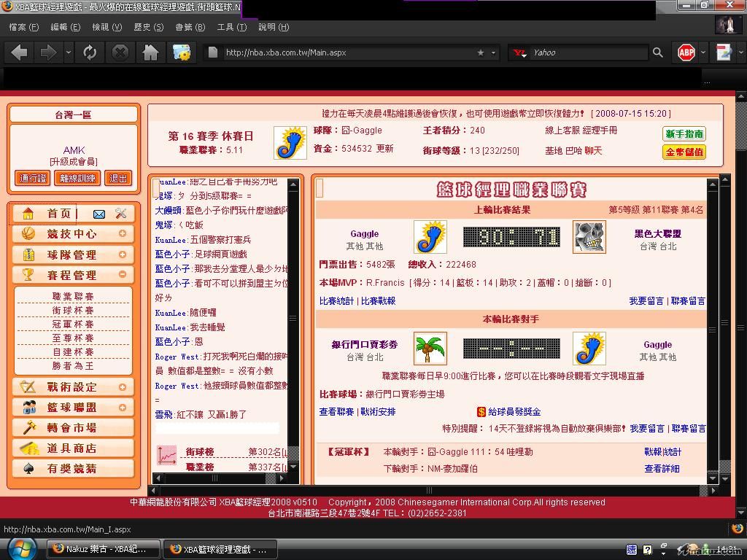This screenshot has width=747, height=560.
Task: Open the 檔案 menu
Action: [x=24, y=27]
